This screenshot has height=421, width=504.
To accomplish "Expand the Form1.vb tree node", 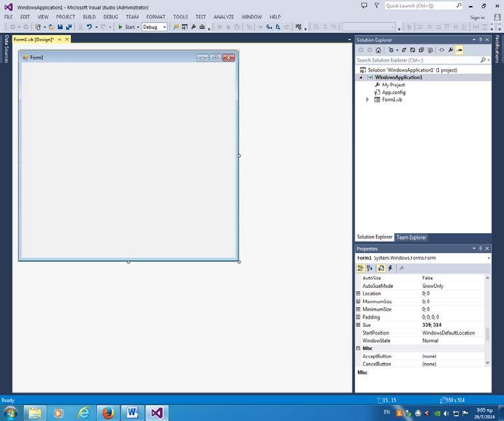I will 368,99.
